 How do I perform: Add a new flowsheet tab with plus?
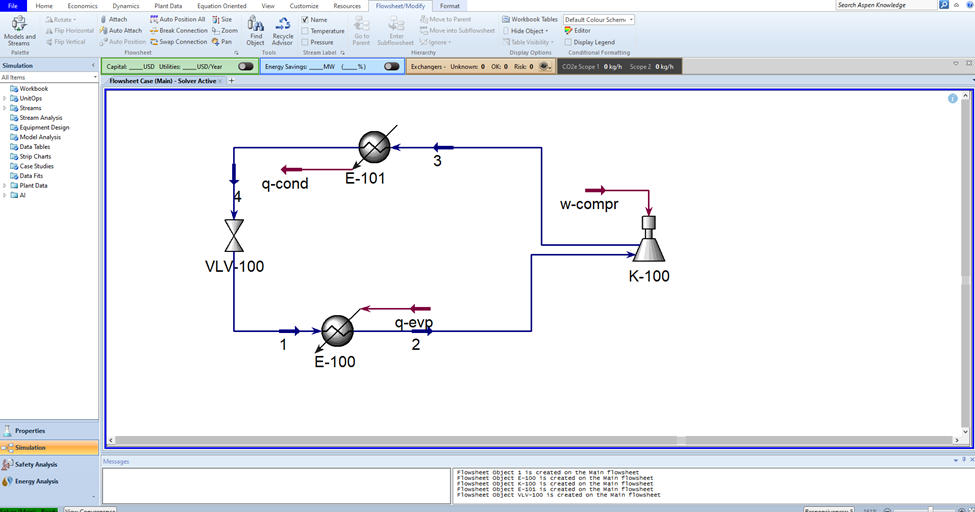point(231,81)
